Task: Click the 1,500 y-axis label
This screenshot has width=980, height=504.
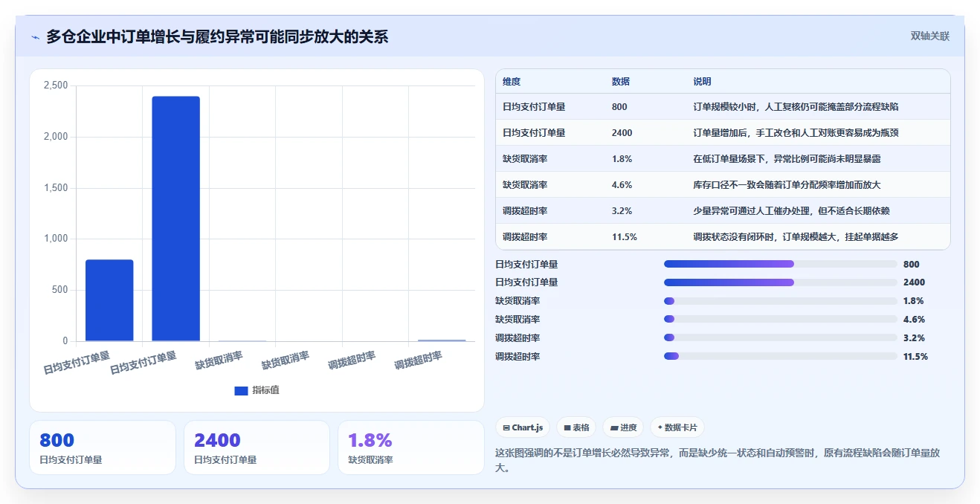Action: 56,188
